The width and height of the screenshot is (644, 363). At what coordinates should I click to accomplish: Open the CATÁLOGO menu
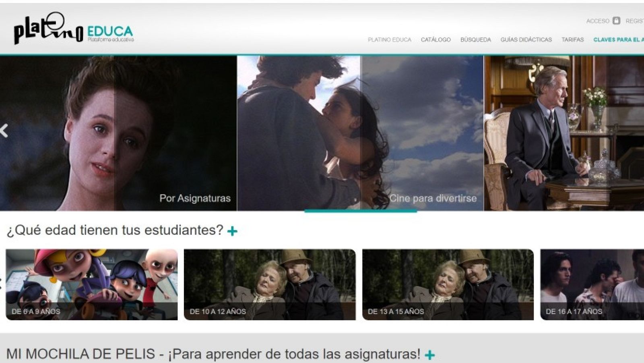(436, 39)
